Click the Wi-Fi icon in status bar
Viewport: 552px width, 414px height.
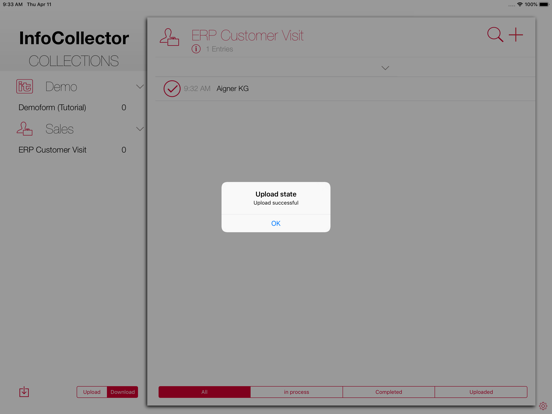point(520,4)
